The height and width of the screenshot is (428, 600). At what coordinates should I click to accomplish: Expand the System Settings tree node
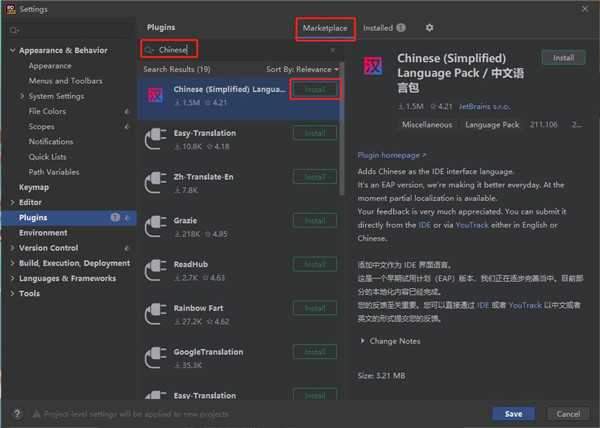tap(23, 96)
